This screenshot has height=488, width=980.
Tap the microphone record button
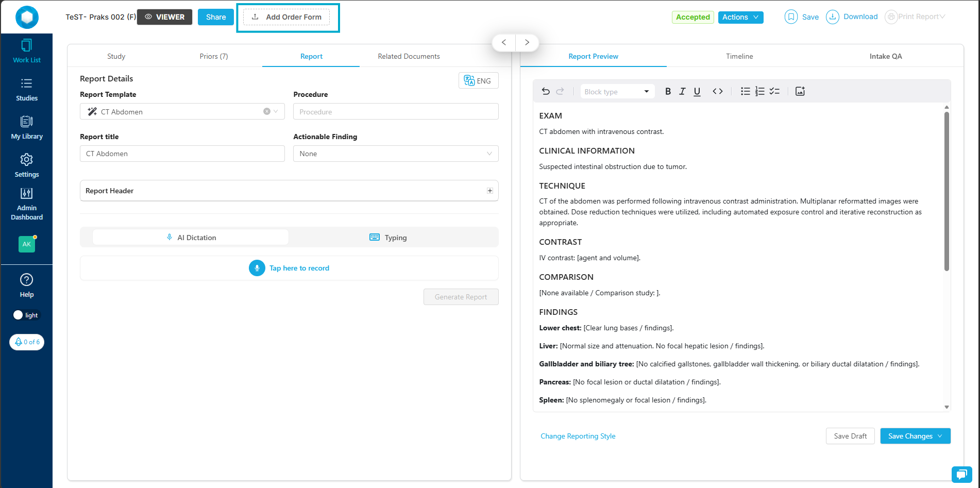tap(257, 268)
